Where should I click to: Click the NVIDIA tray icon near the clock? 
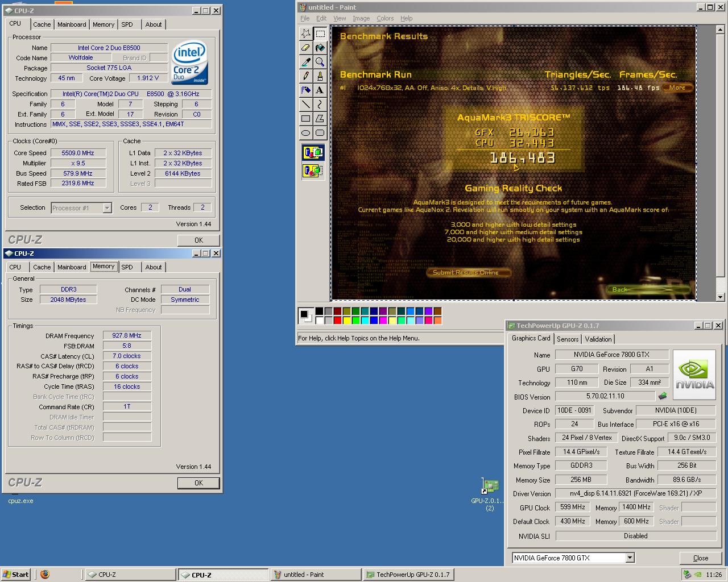click(x=698, y=575)
